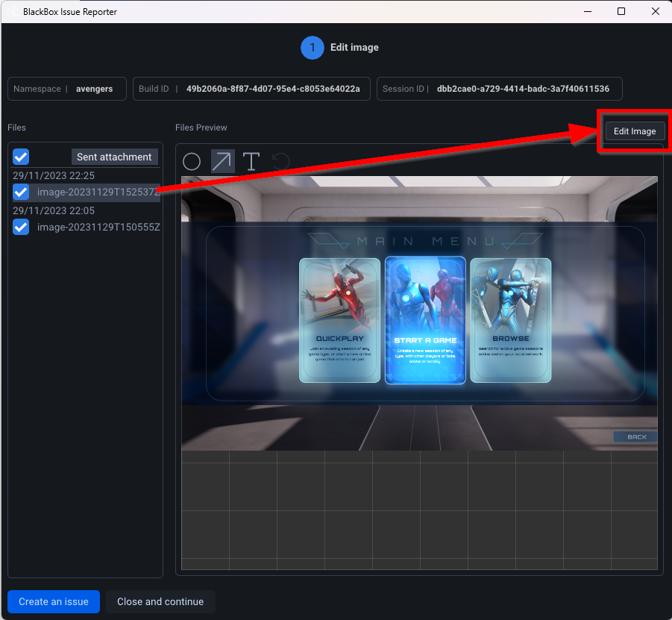Uncheck image-20231129T152537Z checkbox
Image resolution: width=672 pixels, height=620 pixels.
coord(21,192)
